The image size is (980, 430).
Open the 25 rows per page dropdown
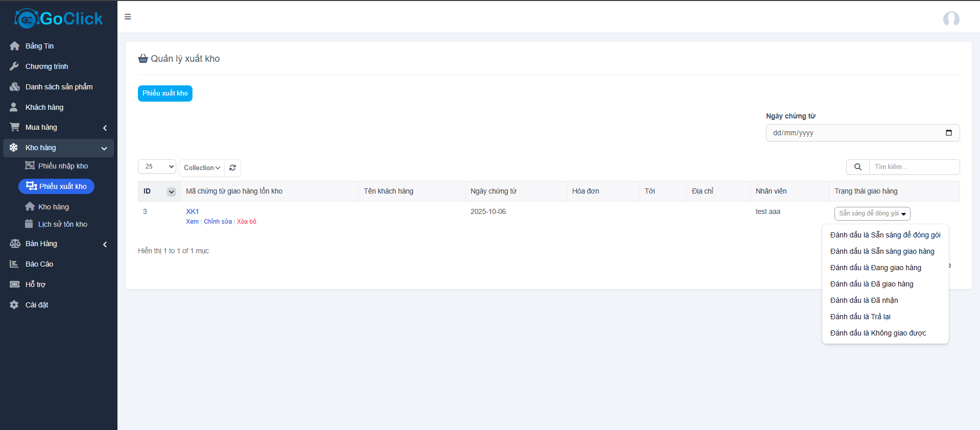point(157,166)
